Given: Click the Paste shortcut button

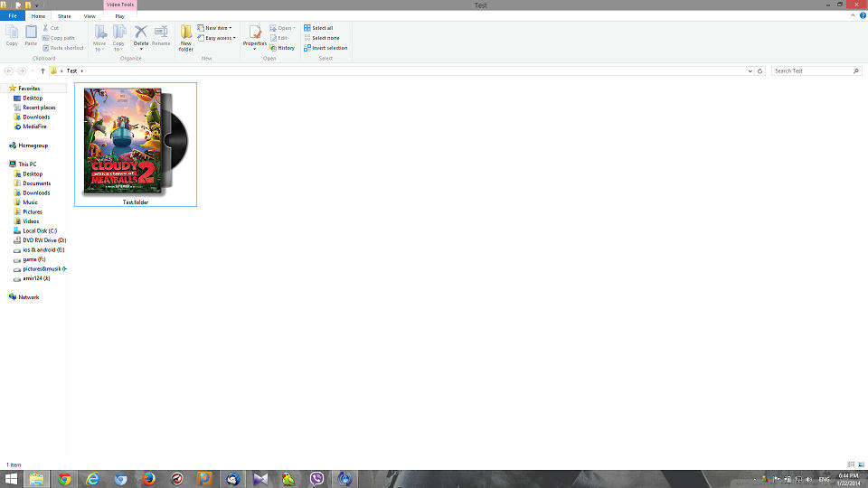Looking at the screenshot, I should coord(63,48).
